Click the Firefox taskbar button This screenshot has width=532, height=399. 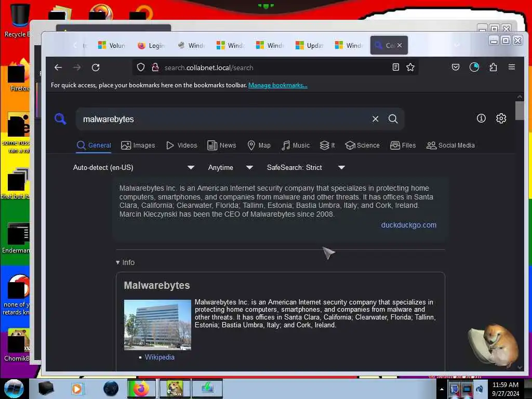coord(141,389)
